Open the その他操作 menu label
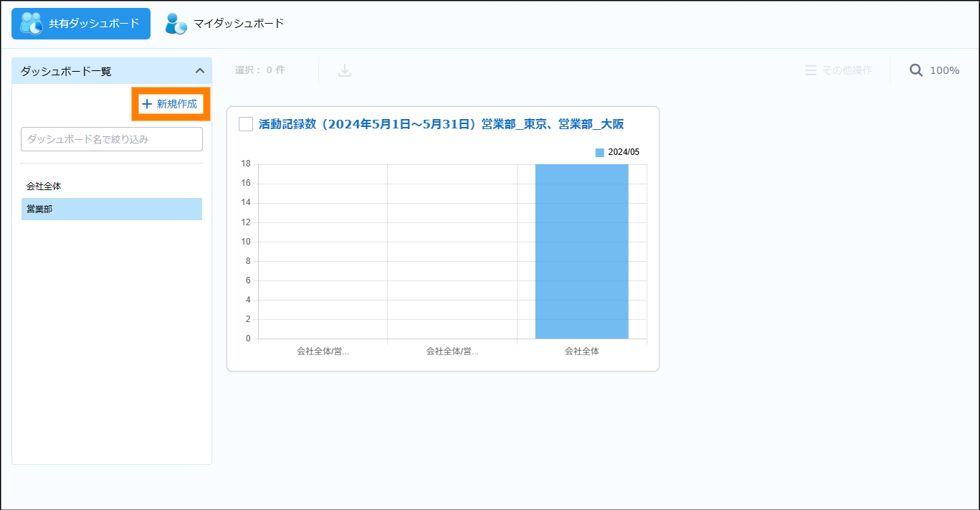Image resolution: width=980 pixels, height=510 pixels. [x=847, y=70]
